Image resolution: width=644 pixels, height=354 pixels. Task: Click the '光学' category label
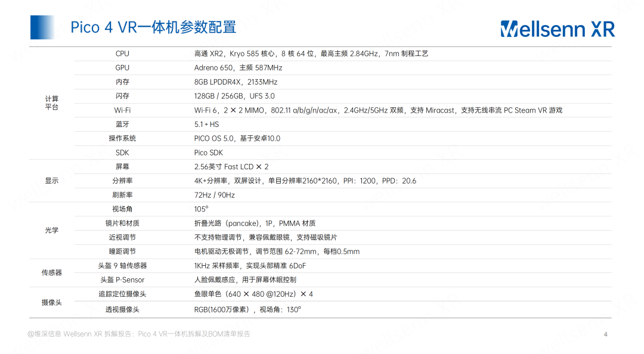pos(52,231)
